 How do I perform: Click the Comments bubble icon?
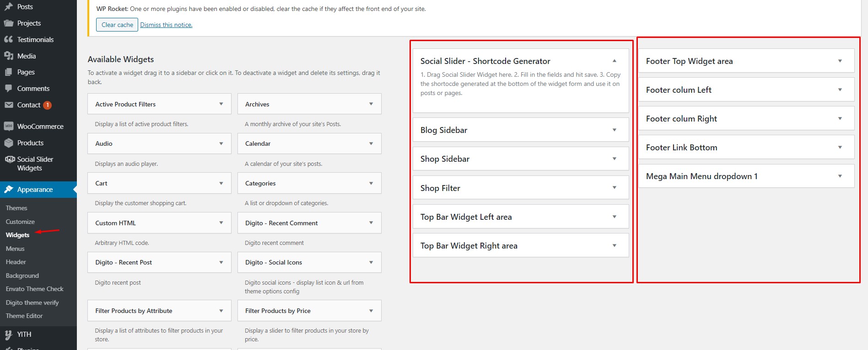coord(8,89)
